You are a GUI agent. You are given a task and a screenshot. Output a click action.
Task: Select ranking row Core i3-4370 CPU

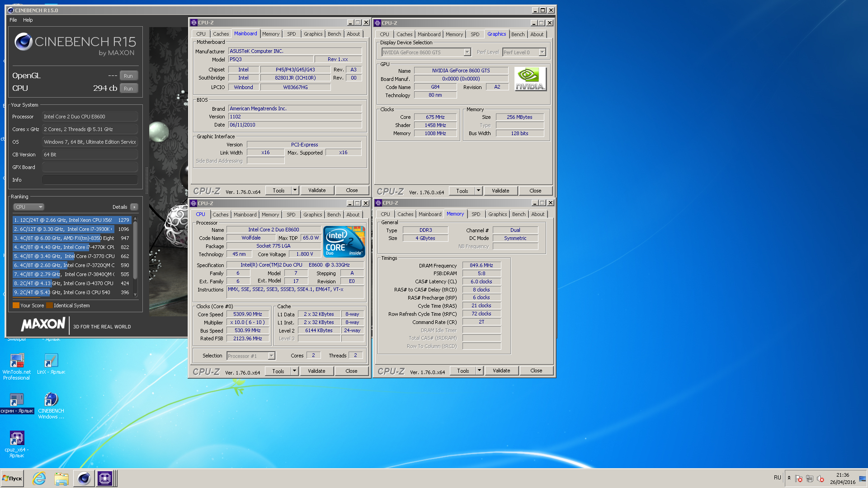73,283
